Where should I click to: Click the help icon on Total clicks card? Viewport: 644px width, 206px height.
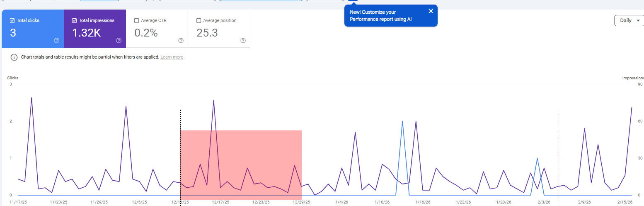coord(56,40)
